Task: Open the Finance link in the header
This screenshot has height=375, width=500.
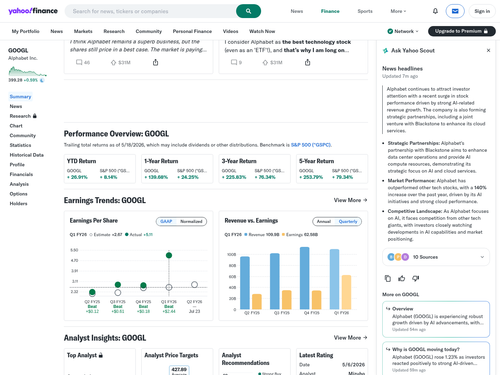Action: pyautogui.click(x=330, y=11)
